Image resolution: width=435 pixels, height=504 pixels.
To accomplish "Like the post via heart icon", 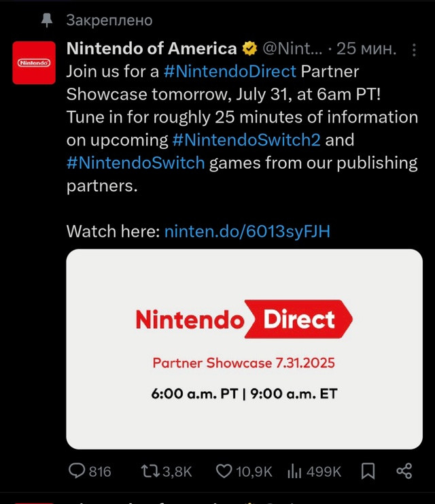I will point(224,471).
